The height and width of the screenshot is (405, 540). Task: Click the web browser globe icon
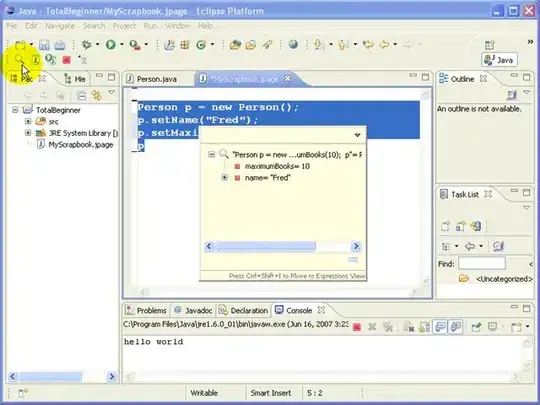click(293, 44)
